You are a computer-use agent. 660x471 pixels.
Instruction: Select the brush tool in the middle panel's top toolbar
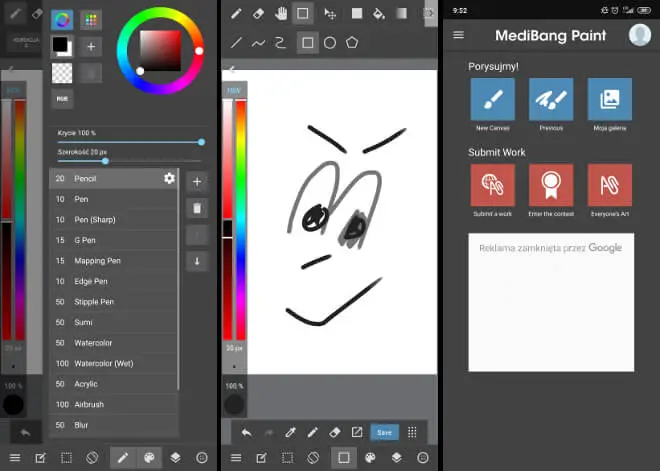pyautogui.click(x=236, y=14)
